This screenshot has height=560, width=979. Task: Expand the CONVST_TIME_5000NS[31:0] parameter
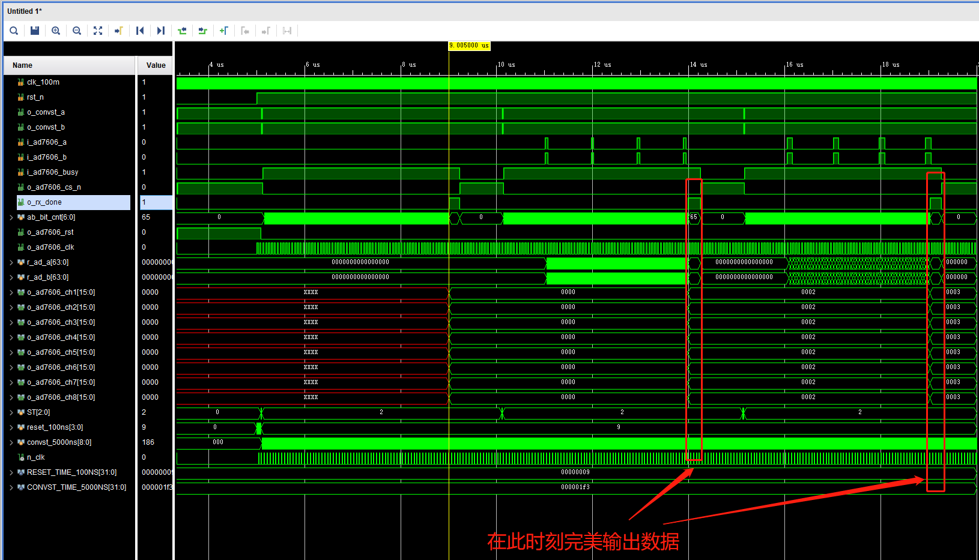point(11,487)
